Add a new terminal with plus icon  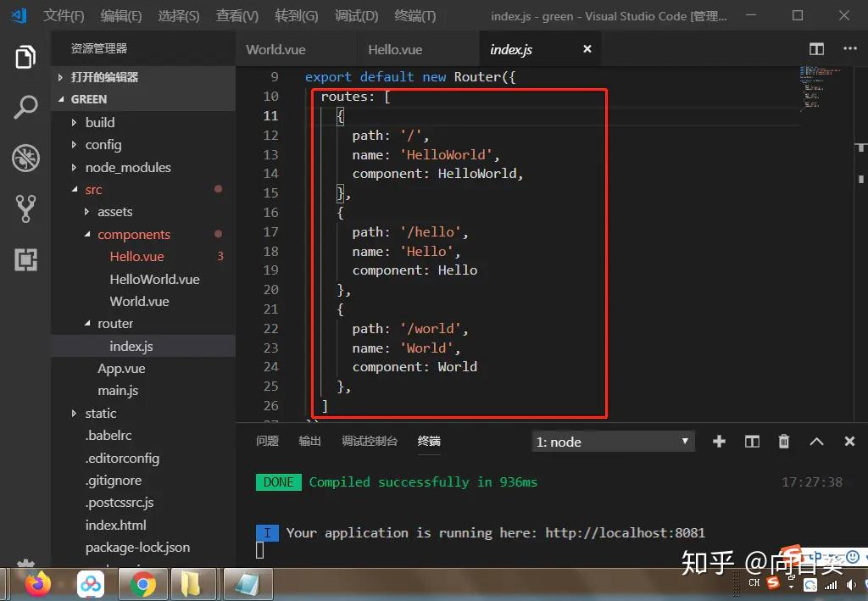pyautogui.click(x=719, y=441)
